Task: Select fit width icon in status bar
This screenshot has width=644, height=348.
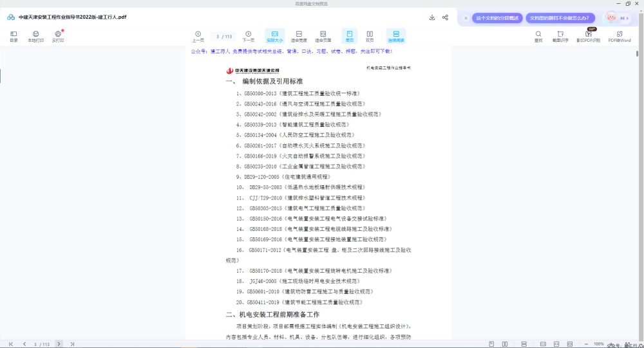Action: click(x=556, y=344)
